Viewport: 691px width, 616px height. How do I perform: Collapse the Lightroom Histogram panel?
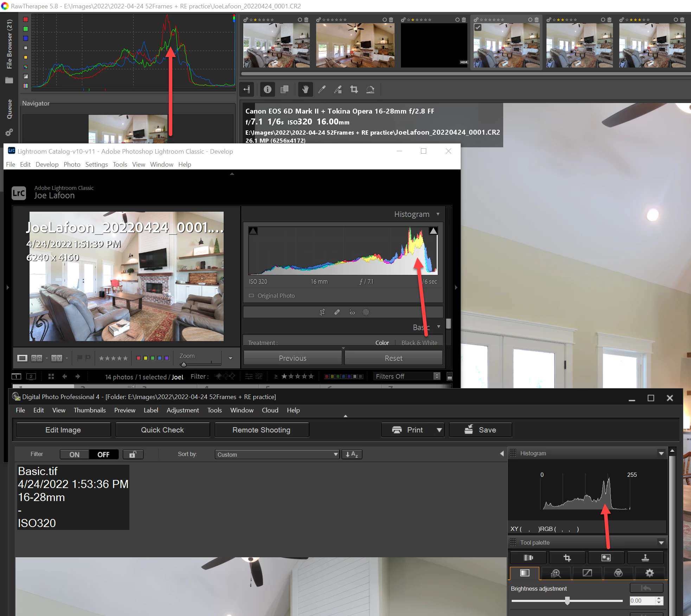(x=438, y=214)
